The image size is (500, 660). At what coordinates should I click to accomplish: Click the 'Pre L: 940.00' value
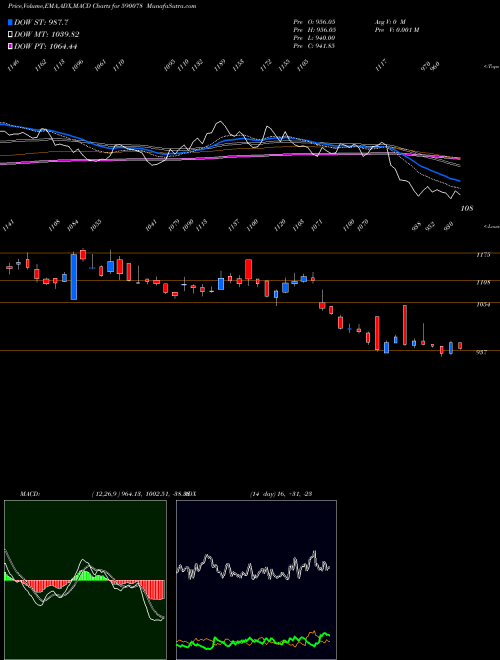tap(314, 38)
